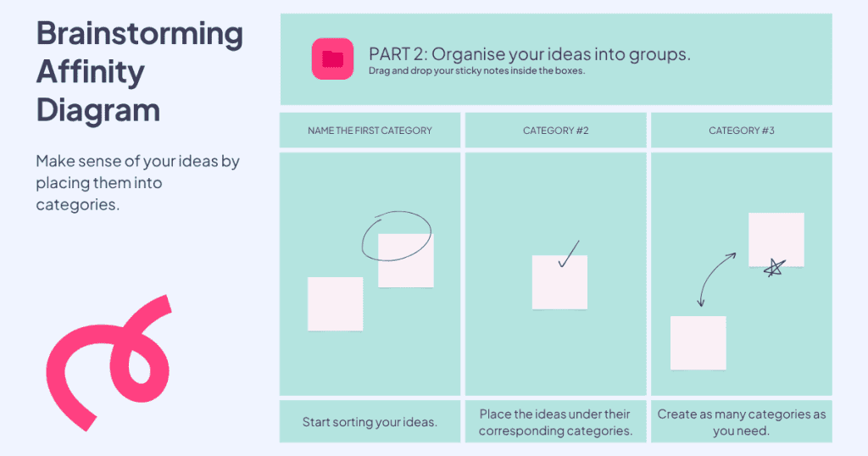The image size is (868, 456).
Task: Select the sticky note in Category #2 column
Action: coord(559,284)
